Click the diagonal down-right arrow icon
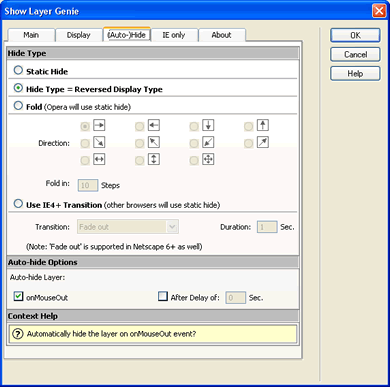The width and height of the screenshot is (390, 387). 99,142
